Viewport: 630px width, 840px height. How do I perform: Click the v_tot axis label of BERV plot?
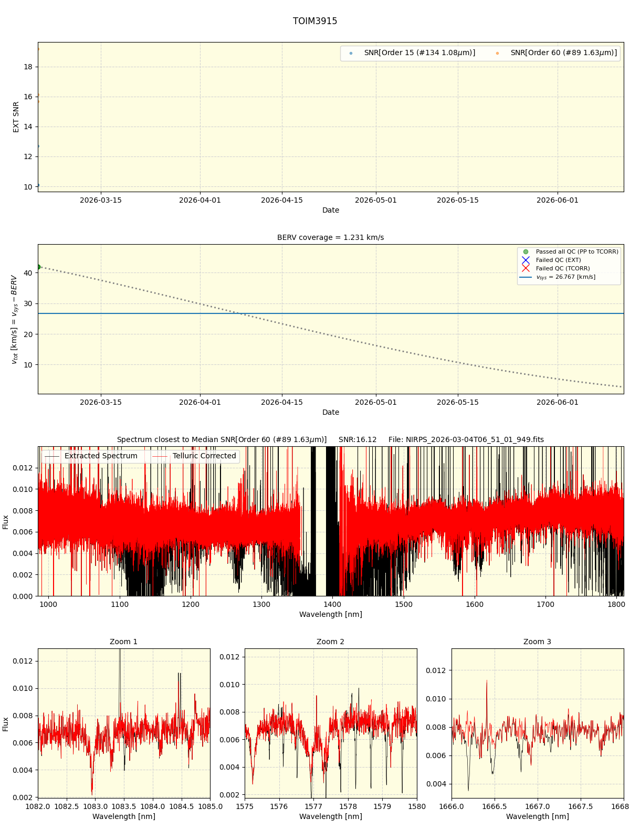15,319
